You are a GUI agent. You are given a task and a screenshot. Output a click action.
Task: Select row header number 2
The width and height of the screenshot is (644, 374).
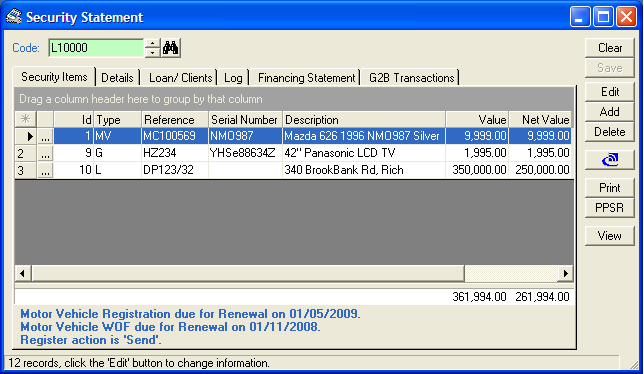tap(25, 153)
